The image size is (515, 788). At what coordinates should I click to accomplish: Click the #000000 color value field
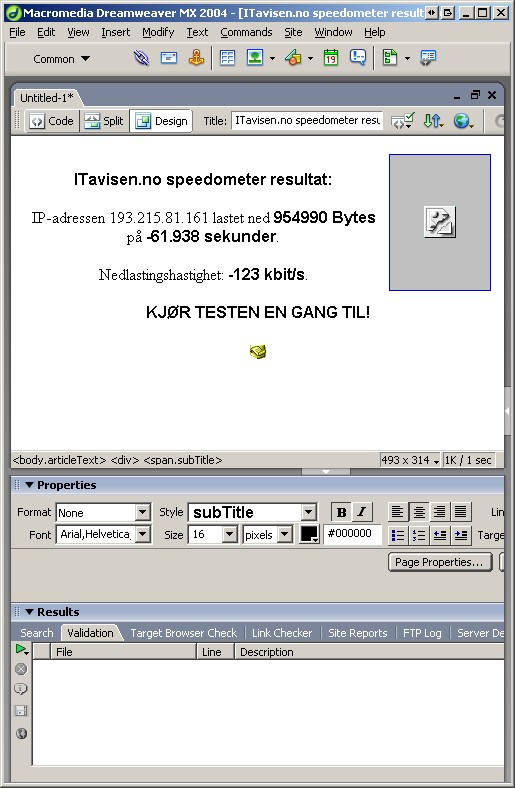(353, 534)
